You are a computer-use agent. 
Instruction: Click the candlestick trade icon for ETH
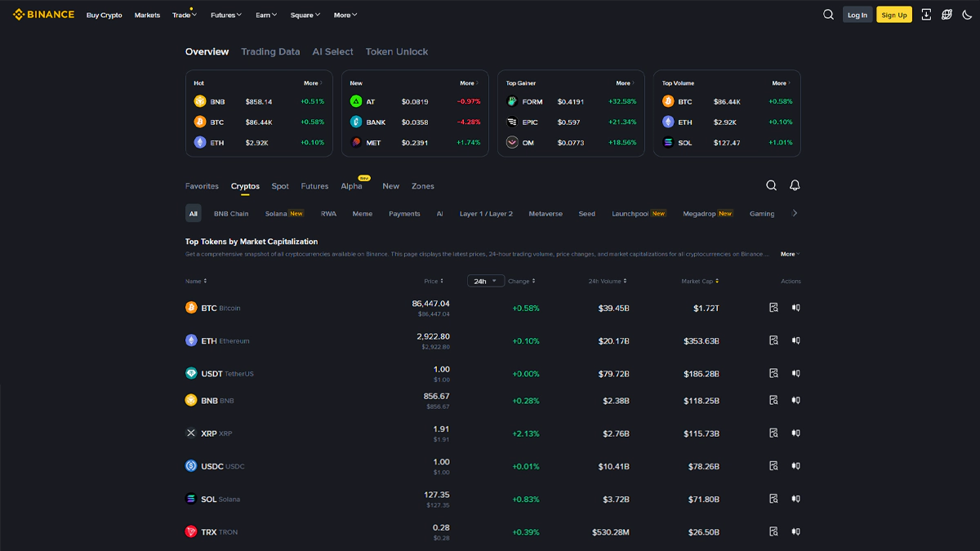795,340
